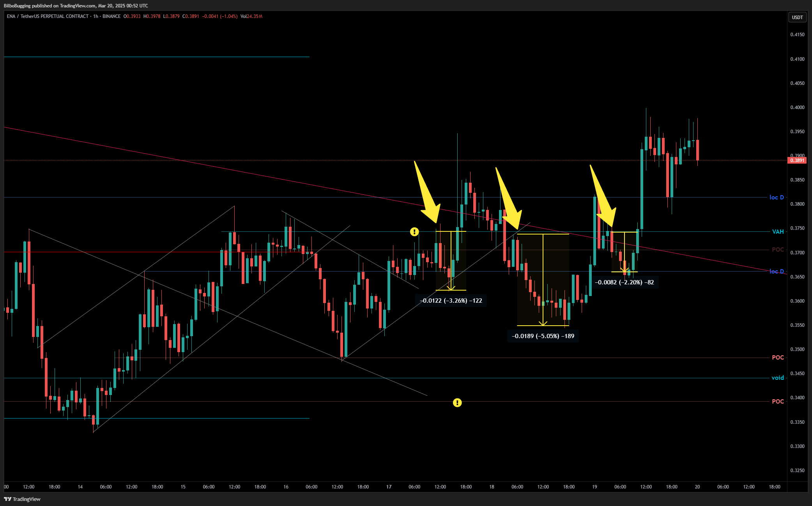812x506 pixels.
Task: Click the open value O0.3933
Action: pyautogui.click(x=132, y=16)
